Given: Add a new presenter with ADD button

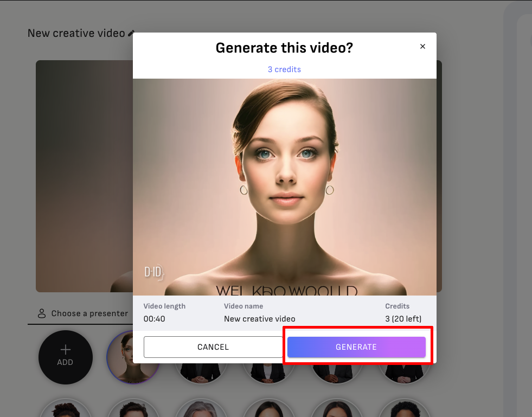Looking at the screenshot, I should click(66, 357).
